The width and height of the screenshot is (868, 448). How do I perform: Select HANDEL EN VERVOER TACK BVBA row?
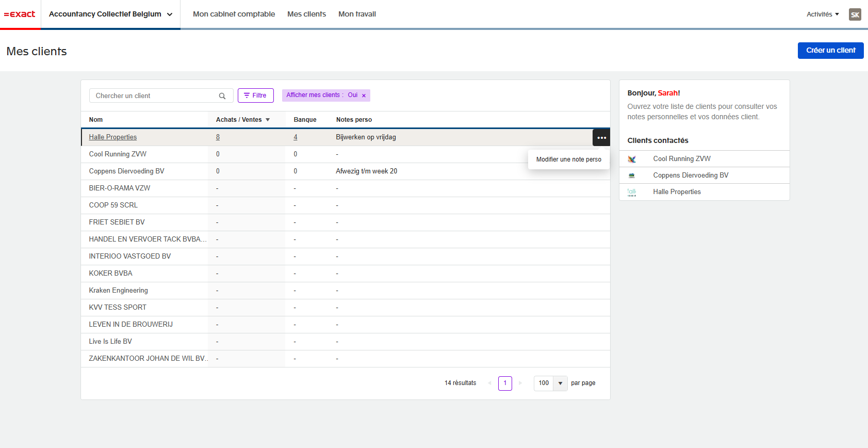(x=345, y=239)
